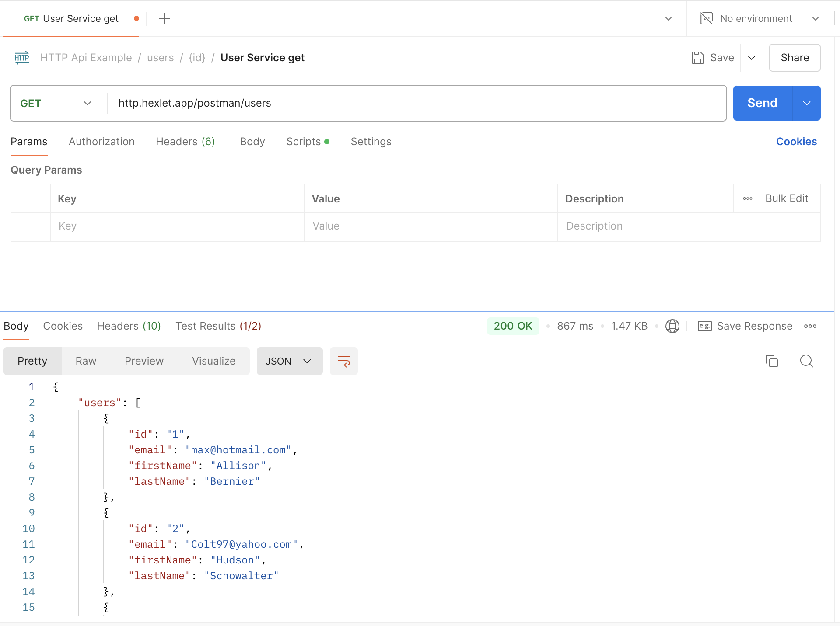
Task: Open response search magnifier icon
Action: click(806, 361)
